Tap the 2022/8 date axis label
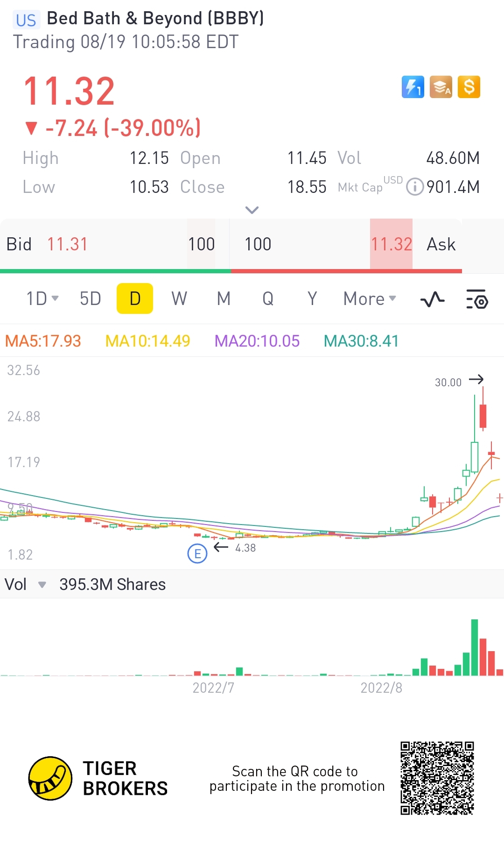This screenshot has width=504, height=859. coord(381,688)
